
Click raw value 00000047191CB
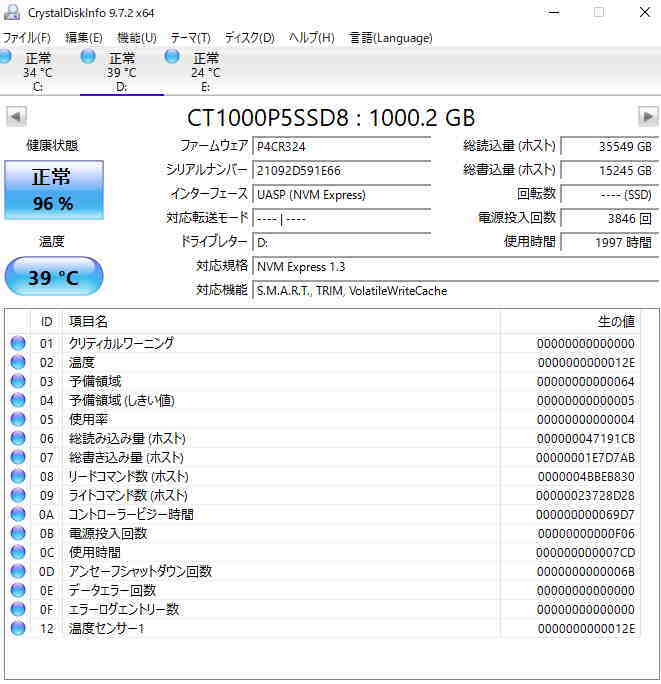[x=586, y=438]
